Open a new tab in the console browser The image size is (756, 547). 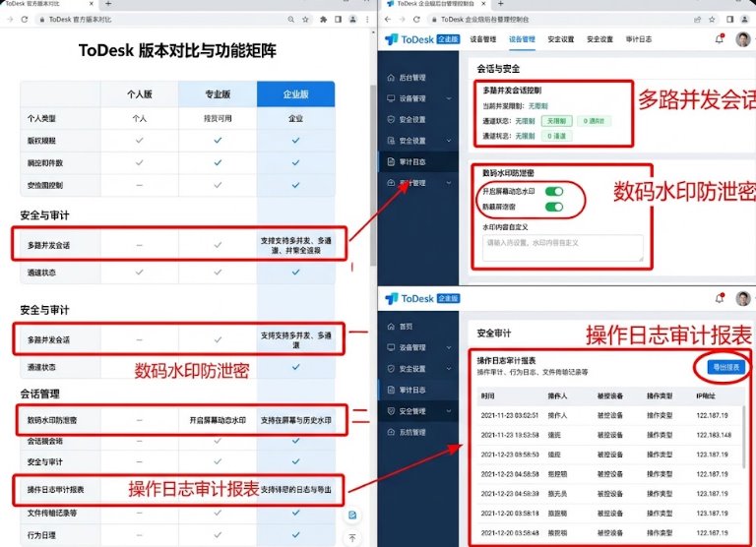click(x=500, y=3)
